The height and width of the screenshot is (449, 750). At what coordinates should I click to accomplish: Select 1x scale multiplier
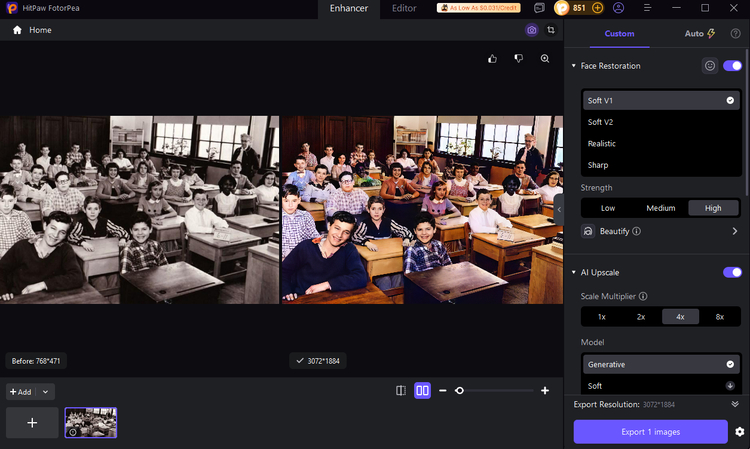click(x=602, y=317)
